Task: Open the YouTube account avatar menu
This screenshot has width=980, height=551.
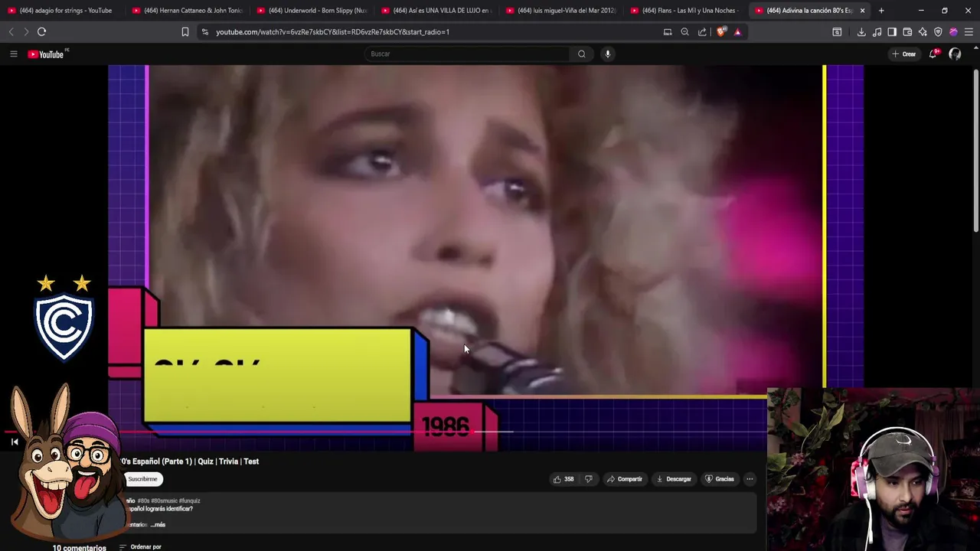Action: tap(955, 54)
